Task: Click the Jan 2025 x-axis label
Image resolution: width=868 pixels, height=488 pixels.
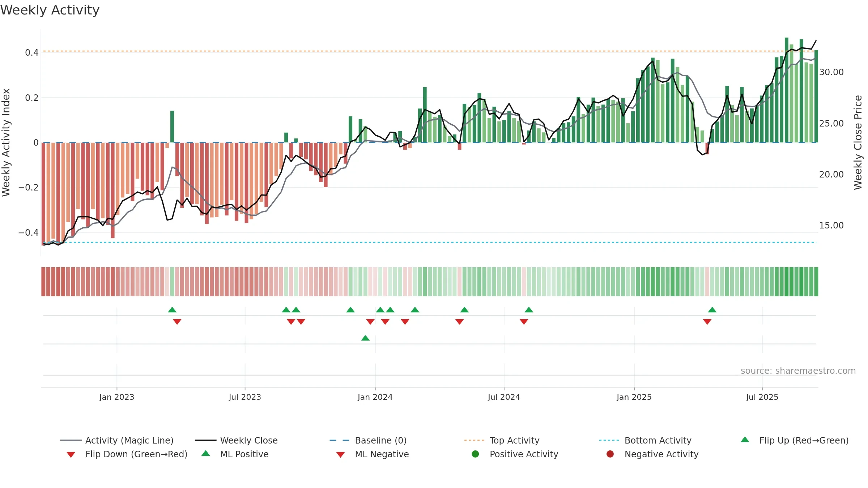Action: pyautogui.click(x=634, y=397)
